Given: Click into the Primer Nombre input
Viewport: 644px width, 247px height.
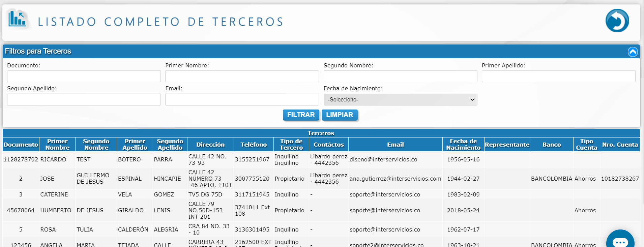Looking at the screenshot, I should point(242,76).
